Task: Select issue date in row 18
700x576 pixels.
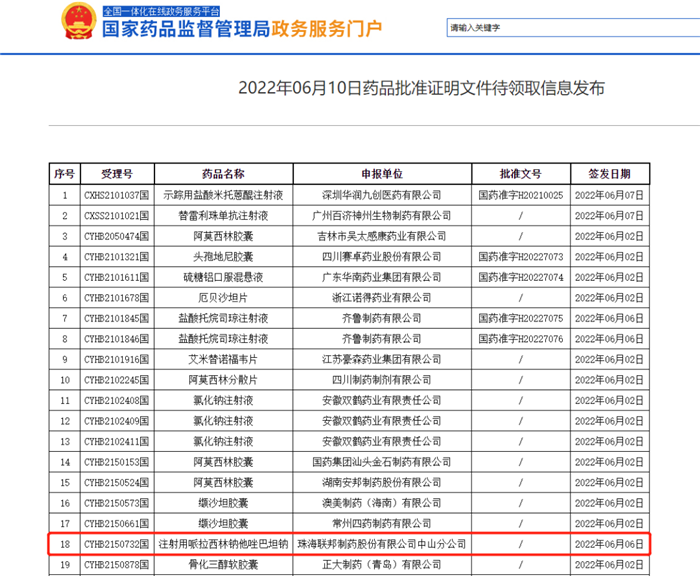Action: coord(609,544)
